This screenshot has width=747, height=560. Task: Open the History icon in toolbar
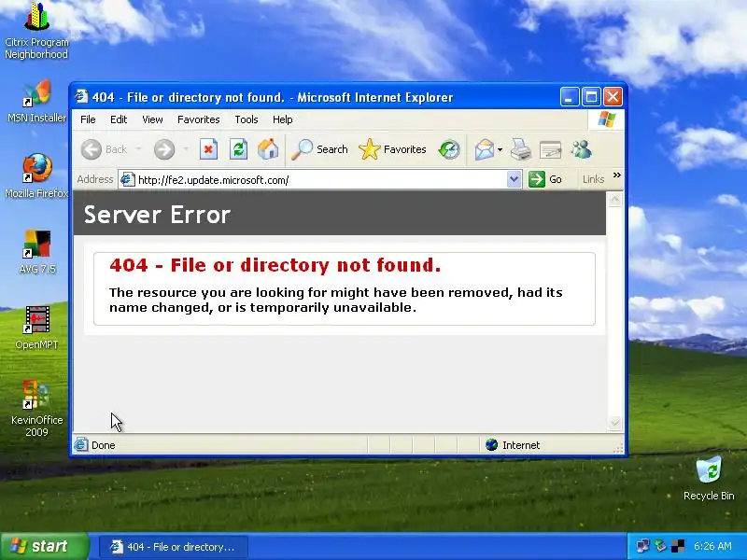point(449,149)
